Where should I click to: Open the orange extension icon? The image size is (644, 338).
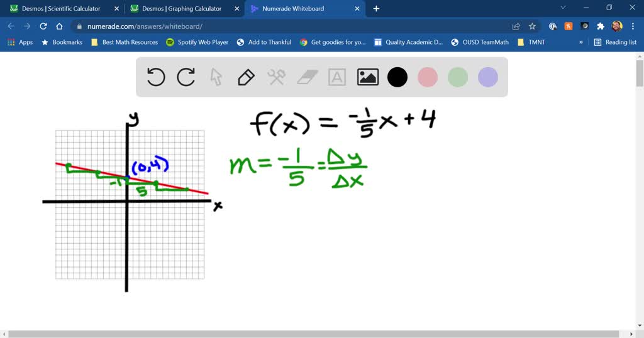click(x=569, y=26)
